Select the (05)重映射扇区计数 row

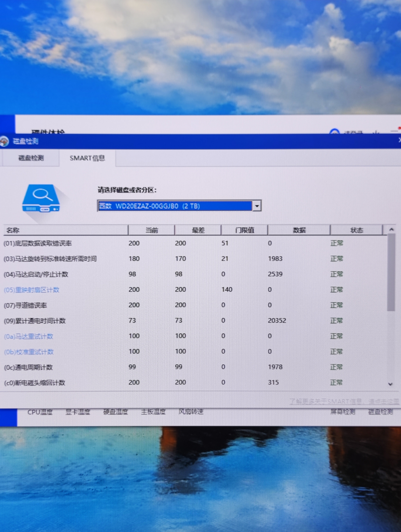coord(32,290)
